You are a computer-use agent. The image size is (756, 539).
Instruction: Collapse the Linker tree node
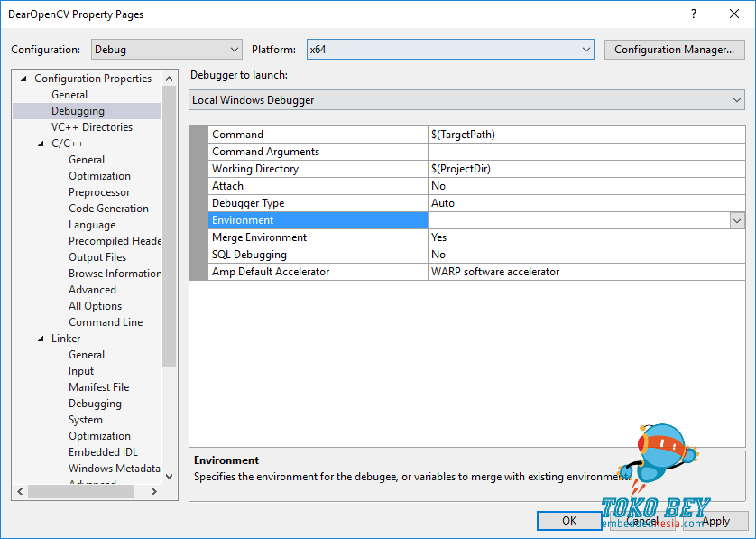[41, 339]
